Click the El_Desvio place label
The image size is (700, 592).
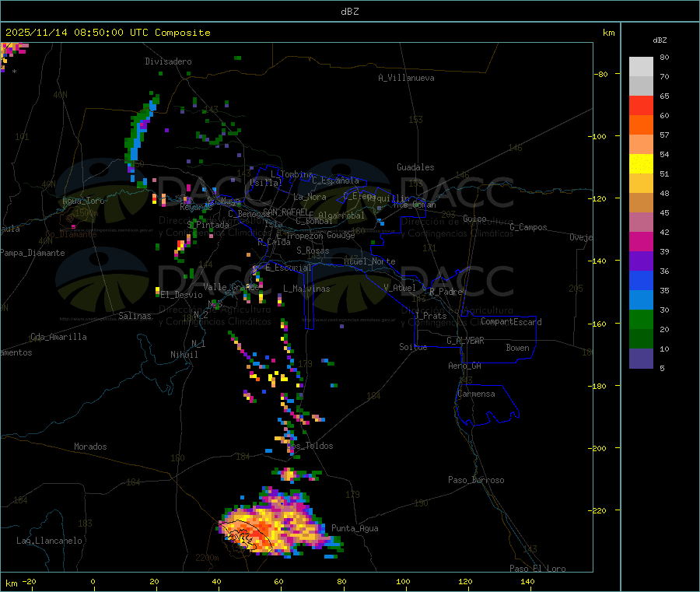click(x=181, y=295)
